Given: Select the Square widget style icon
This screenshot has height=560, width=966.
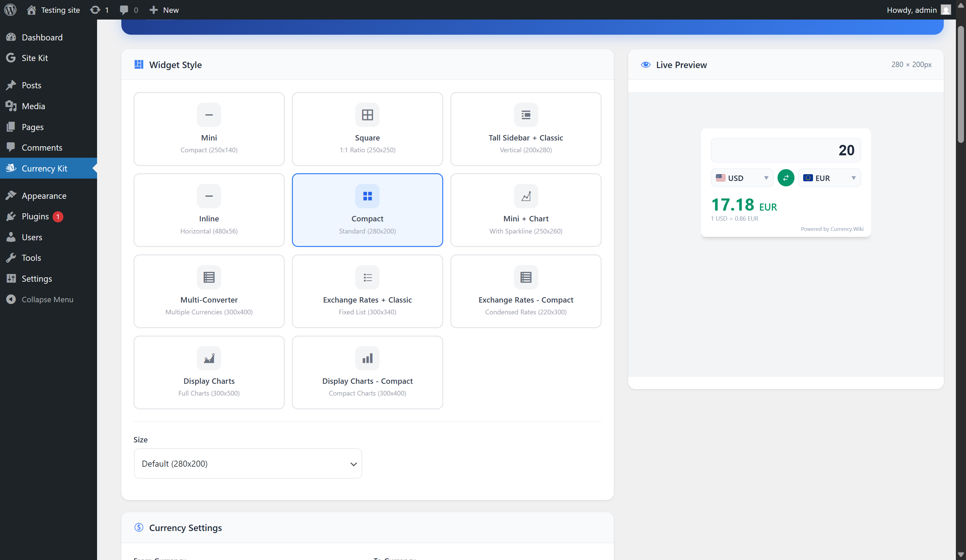Looking at the screenshot, I should tap(367, 115).
